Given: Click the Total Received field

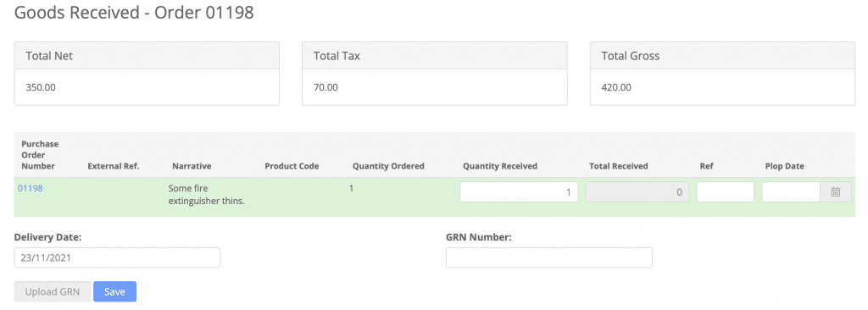Looking at the screenshot, I should coord(637,192).
